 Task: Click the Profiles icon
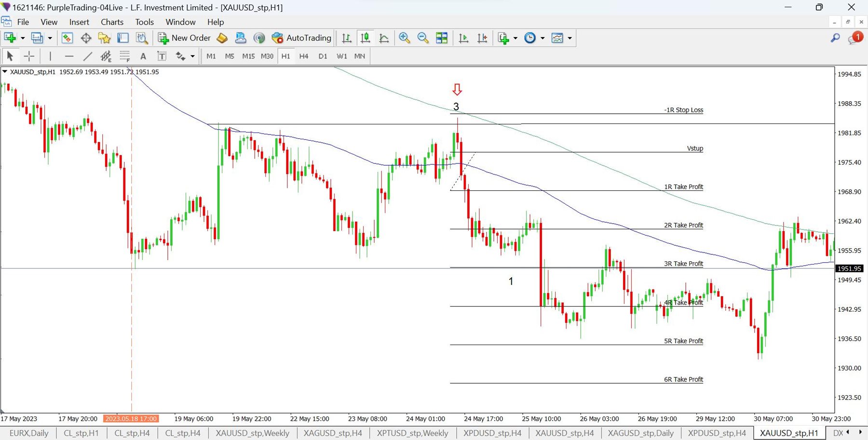(37, 38)
